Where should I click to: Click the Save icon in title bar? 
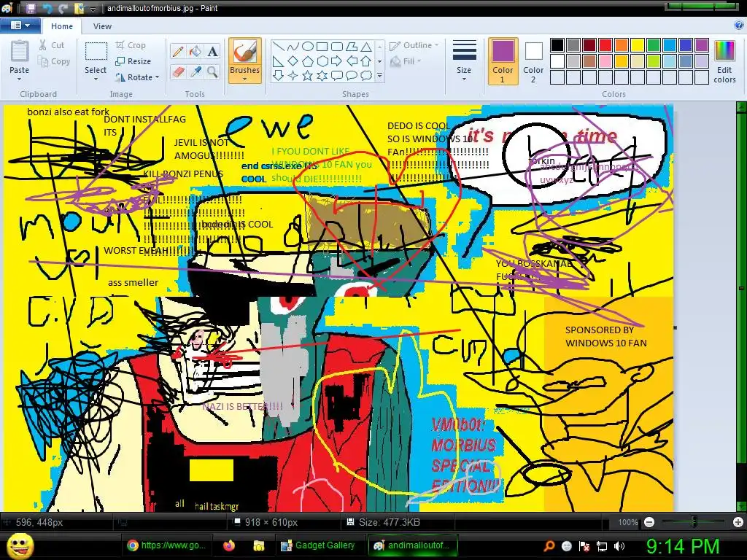(x=31, y=8)
